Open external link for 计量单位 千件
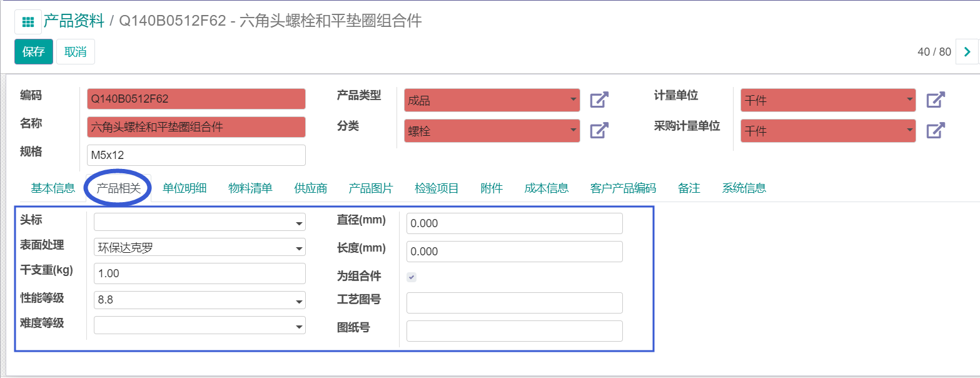Image resolution: width=980 pixels, height=378 pixels. [x=936, y=100]
